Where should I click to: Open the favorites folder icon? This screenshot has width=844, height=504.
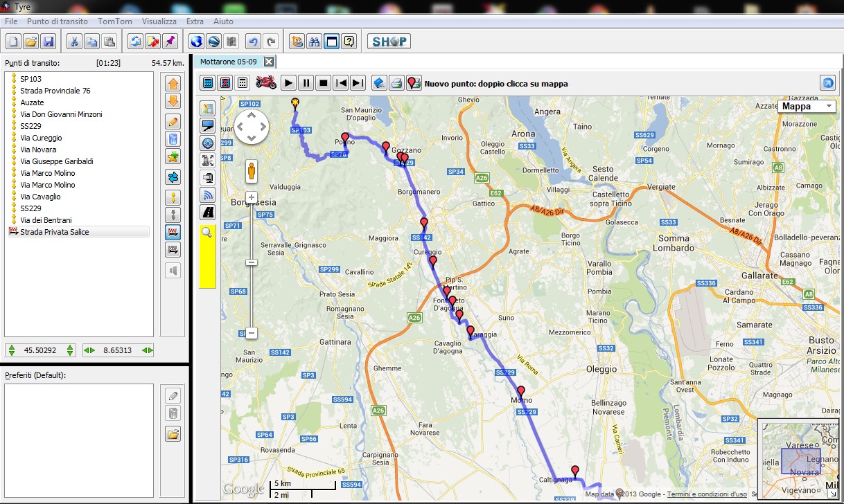[x=173, y=434]
